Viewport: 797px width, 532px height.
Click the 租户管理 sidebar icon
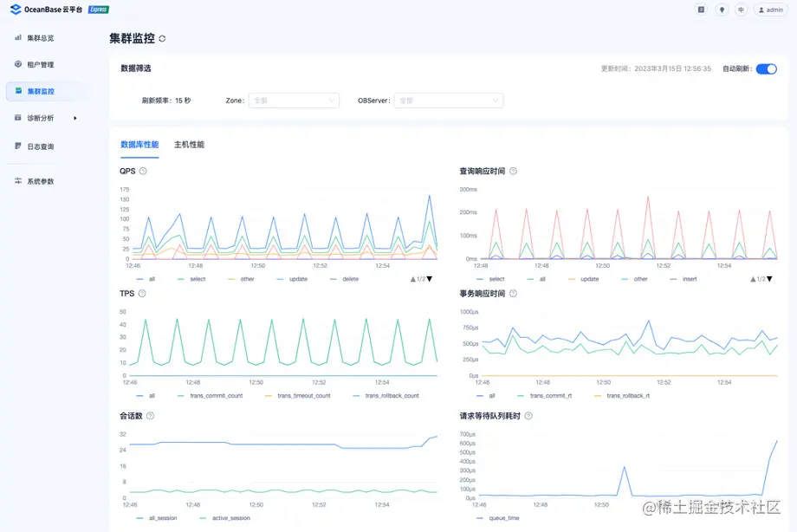pyautogui.click(x=18, y=64)
